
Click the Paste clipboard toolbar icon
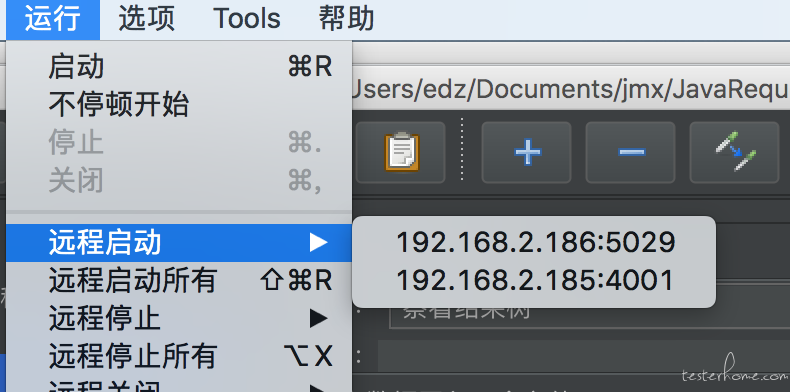pos(401,152)
